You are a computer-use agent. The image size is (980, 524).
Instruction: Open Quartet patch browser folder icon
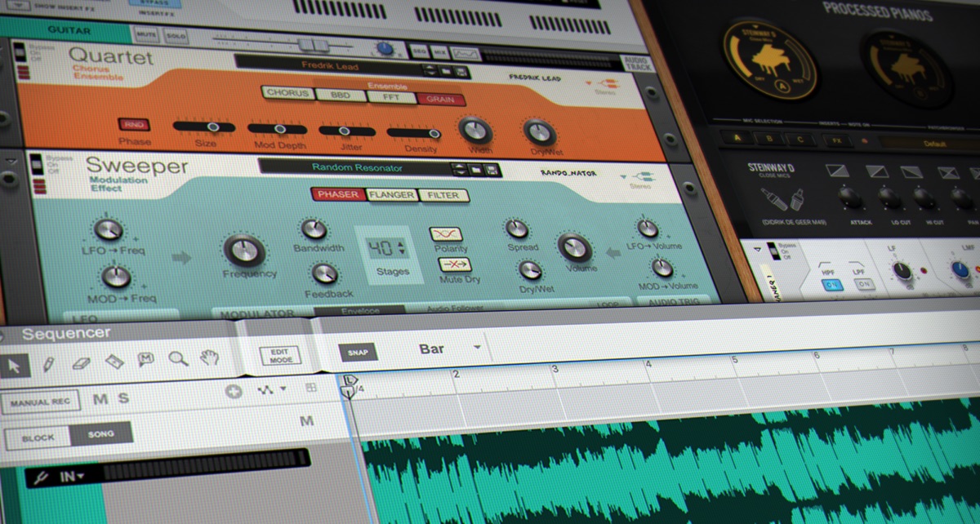(x=447, y=72)
